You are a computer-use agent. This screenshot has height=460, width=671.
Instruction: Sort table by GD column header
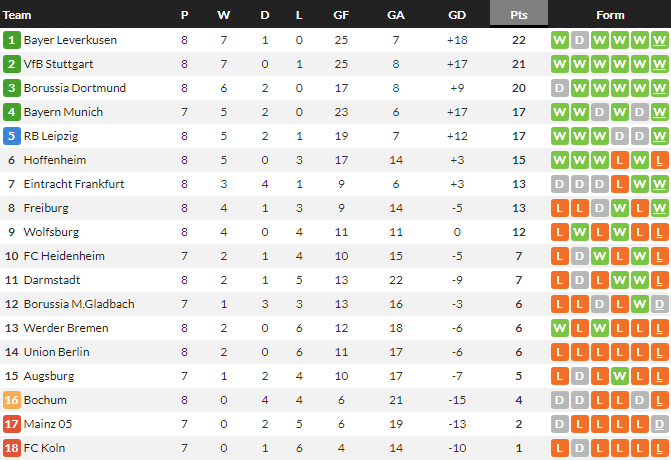(x=457, y=15)
